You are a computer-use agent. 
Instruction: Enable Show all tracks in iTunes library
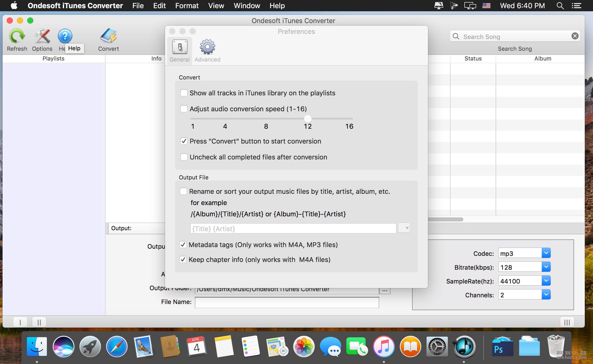point(184,93)
